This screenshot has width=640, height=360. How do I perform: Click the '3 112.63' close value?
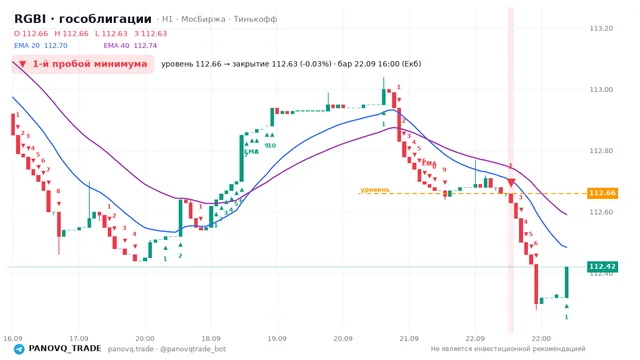tap(151, 33)
